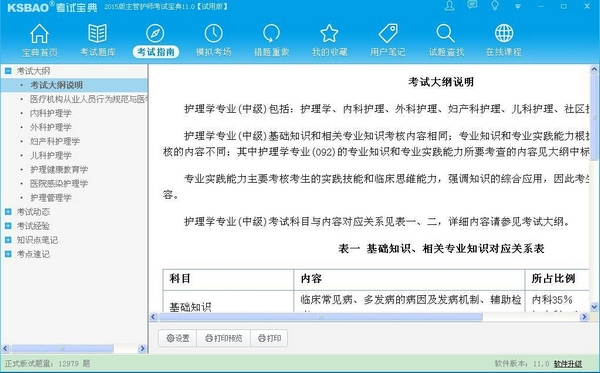Select 内科护理学 in the tree
Image resolution: width=600 pixels, height=373 pixels.
(x=51, y=113)
